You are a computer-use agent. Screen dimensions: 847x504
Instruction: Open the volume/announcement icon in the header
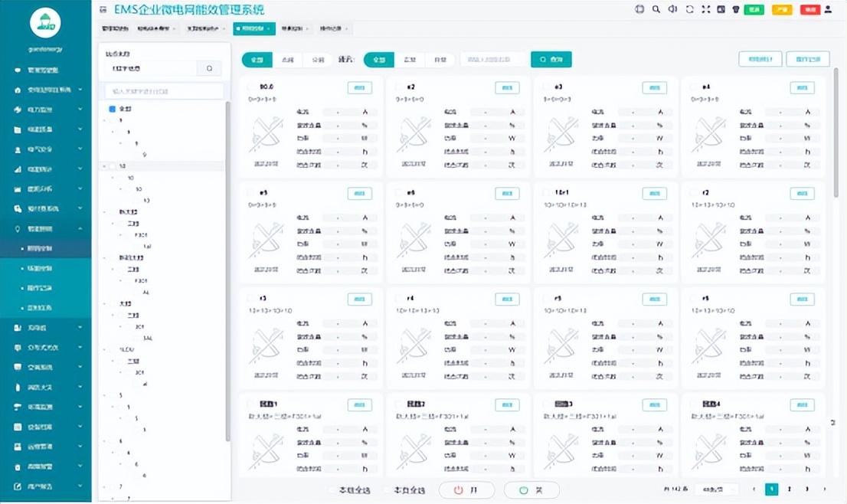[x=674, y=8]
